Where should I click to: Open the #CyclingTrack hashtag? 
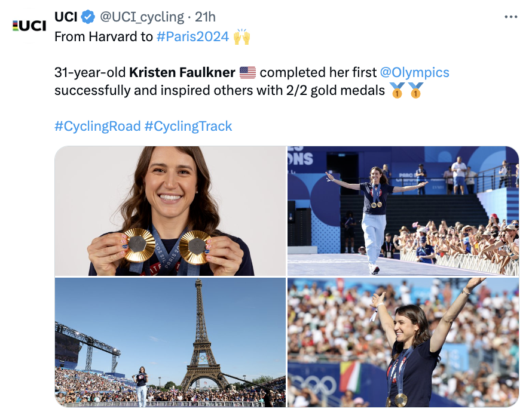(x=188, y=126)
